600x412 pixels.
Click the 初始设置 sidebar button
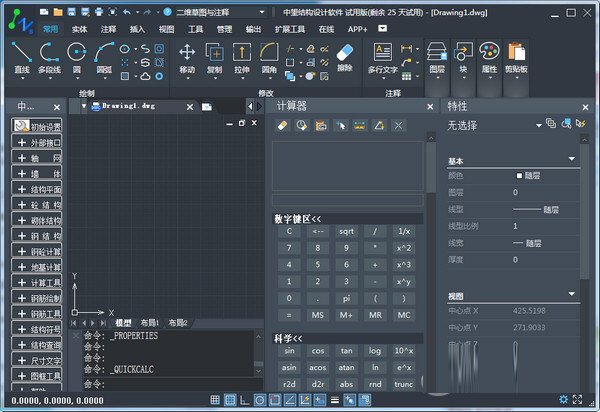pyautogui.click(x=38, y=127)
